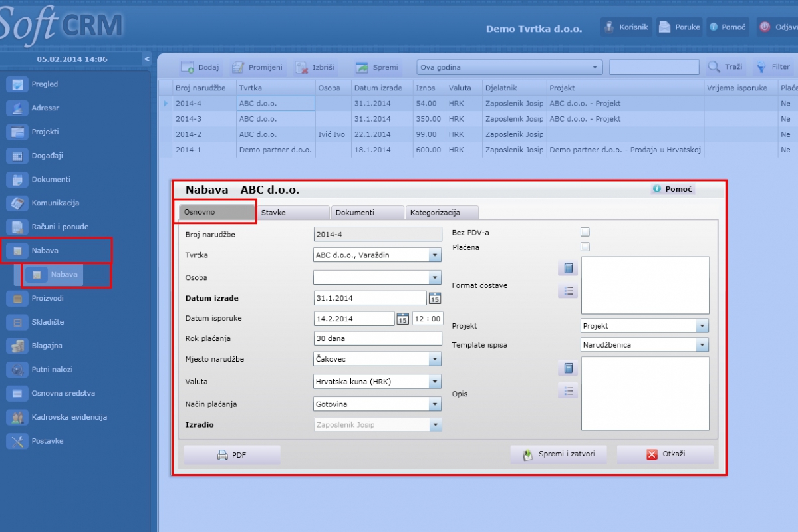Open the Adresar sidebar section
The width and height of the screenshot is (798, 532).
point(44,108)
